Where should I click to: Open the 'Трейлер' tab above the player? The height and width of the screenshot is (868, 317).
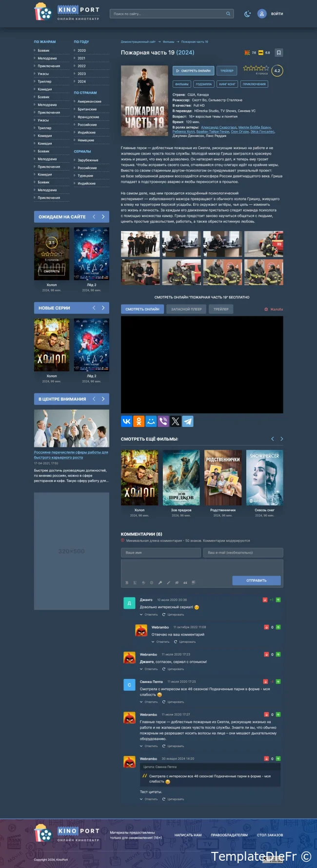click(221, 309)
